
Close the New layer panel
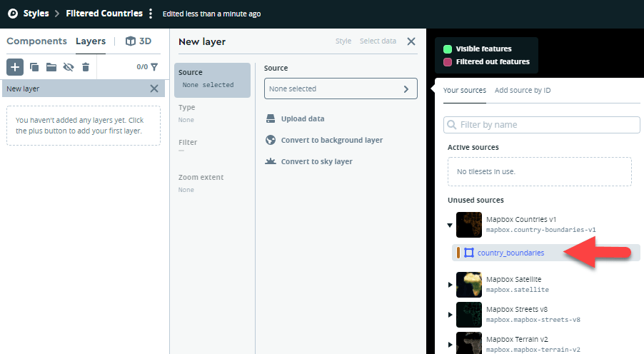(411, 41)
